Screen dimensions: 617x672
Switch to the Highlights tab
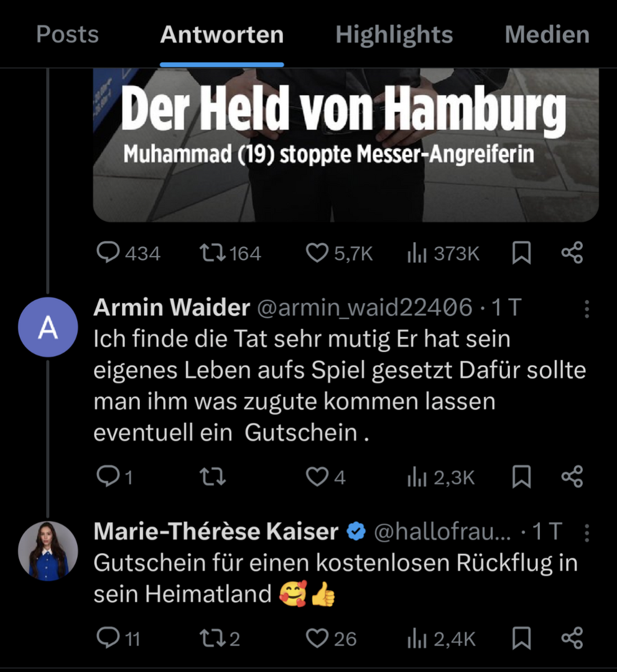(x=394, y=34)
